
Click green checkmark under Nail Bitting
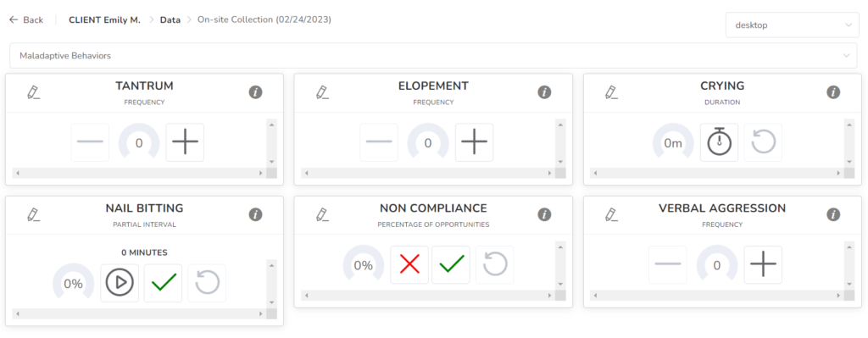164,283
